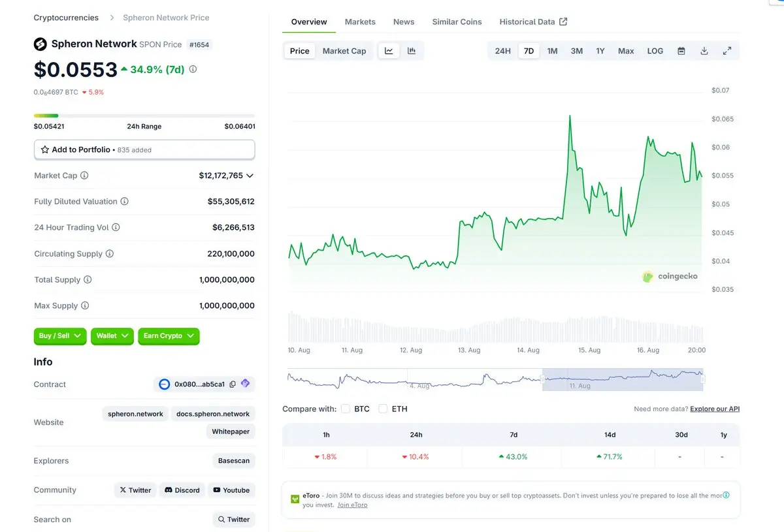Click the Market Cap info icon
The image size is (784, 532).
[84, 176]
